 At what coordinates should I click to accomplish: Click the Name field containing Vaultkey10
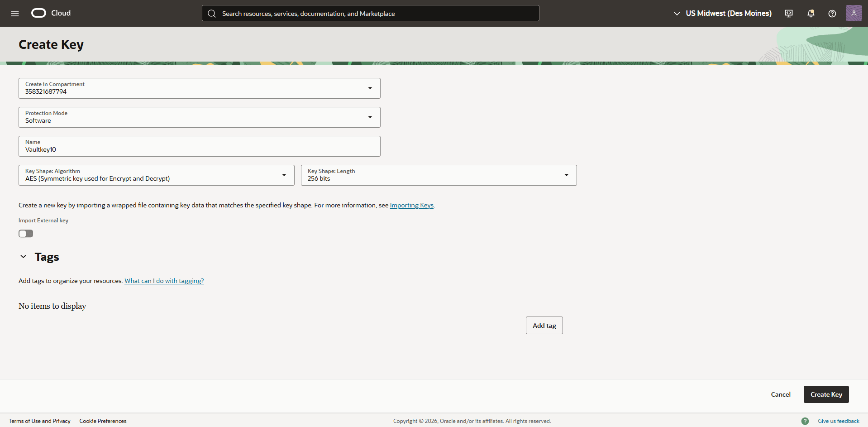click(200, 146)
